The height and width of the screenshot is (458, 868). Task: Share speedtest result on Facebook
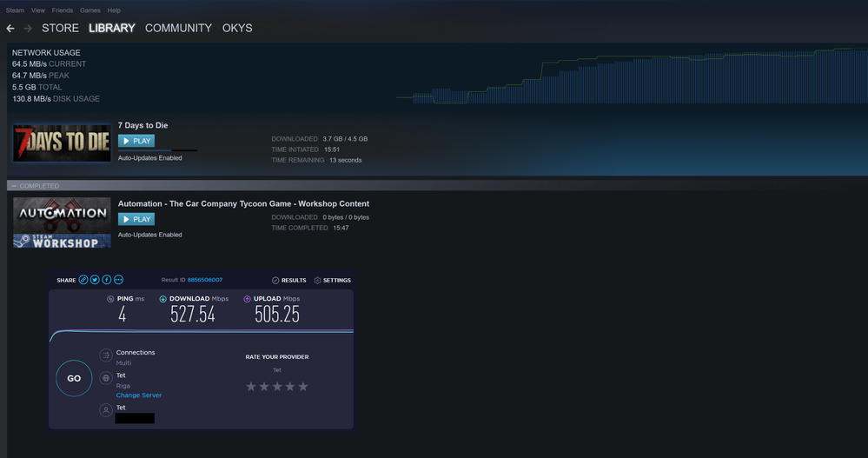[106, 280]
